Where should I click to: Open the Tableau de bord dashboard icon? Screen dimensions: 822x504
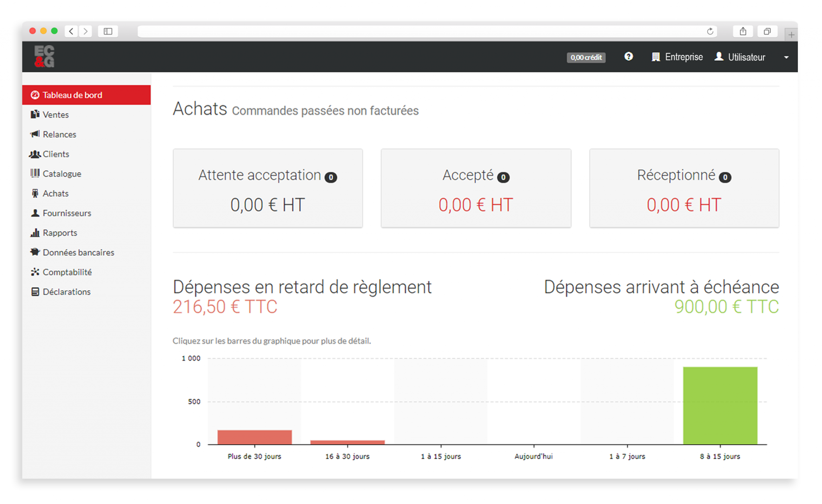point(35,95)
